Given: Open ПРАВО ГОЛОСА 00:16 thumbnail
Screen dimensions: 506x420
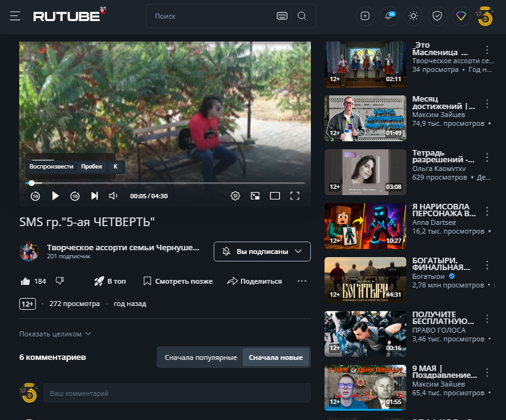Looking at the screenshot, I should (365, 334).
